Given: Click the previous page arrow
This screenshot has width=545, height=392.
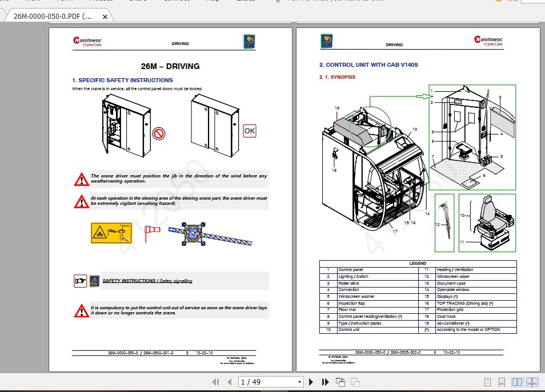Looking at the screenshot, I should tap(229, 381).
